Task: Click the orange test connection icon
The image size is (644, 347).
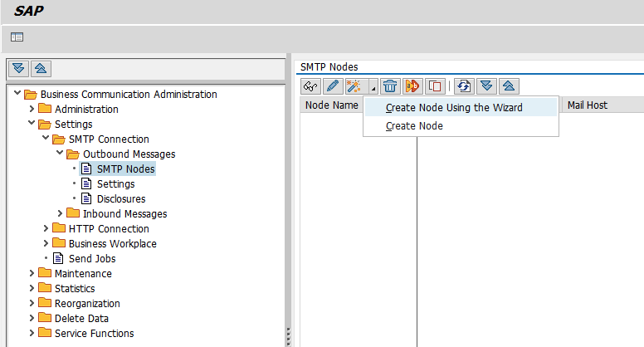Action: pos(412,86)
